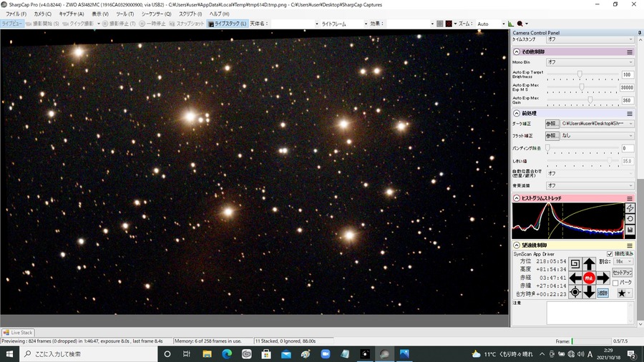Open the Help (H) menu
Image resolution: width=644 pixels, height=362 pixels.
220,14
